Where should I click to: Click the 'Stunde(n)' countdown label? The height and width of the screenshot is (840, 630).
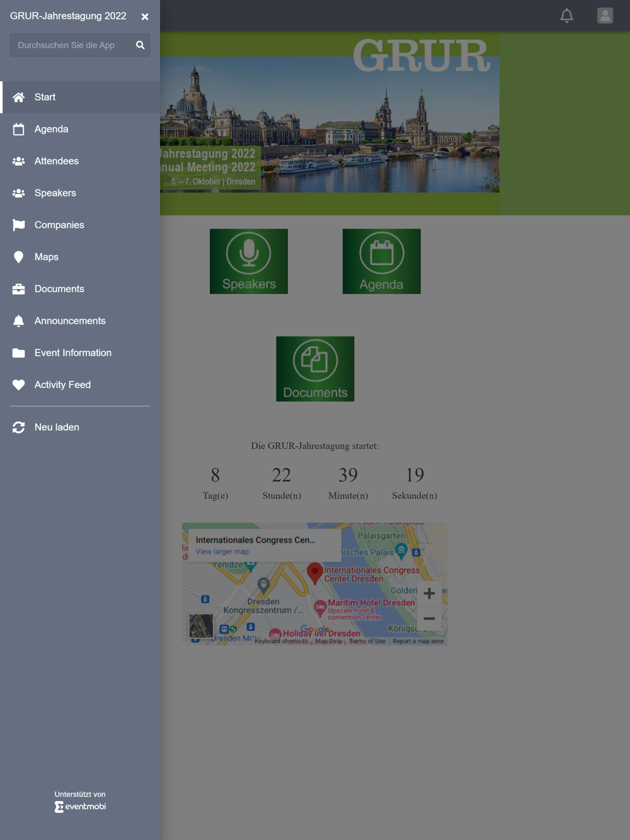(282, 496)
